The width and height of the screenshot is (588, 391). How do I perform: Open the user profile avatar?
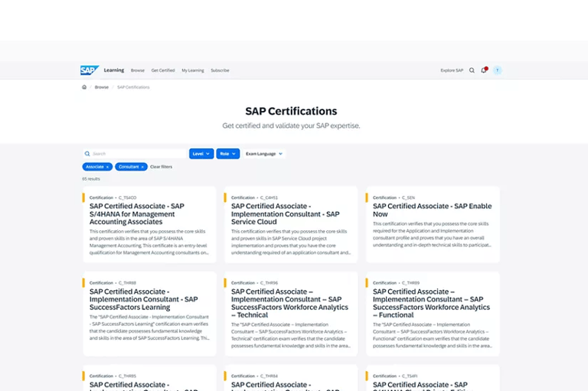coord(497,70)
